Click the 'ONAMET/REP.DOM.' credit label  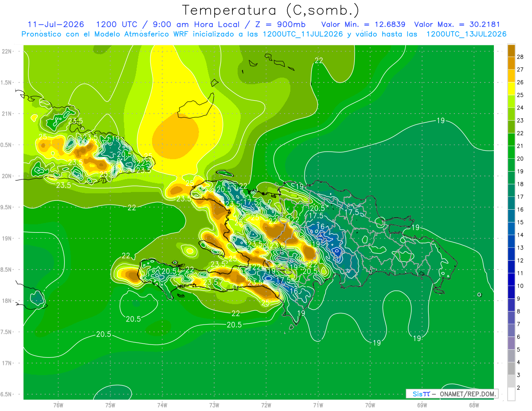(467, 394)
